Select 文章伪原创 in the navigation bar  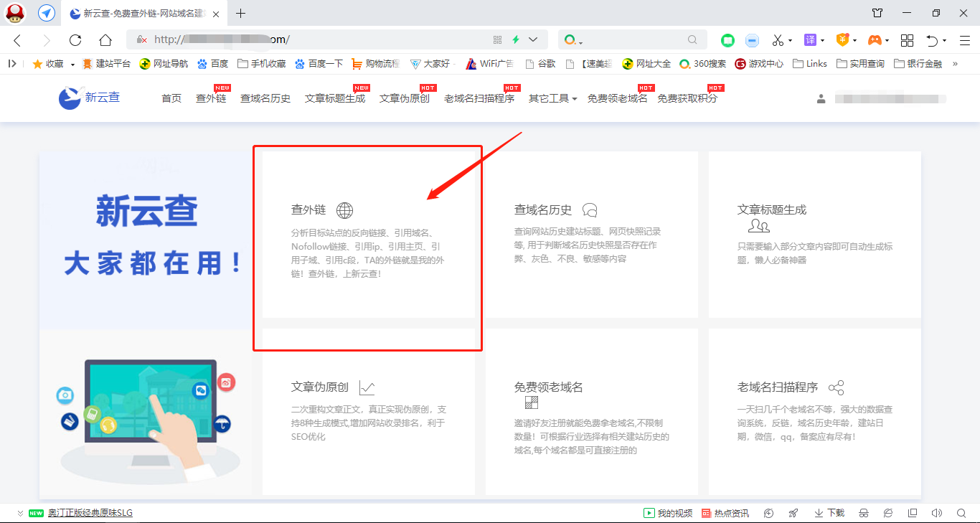click(405, 98)
